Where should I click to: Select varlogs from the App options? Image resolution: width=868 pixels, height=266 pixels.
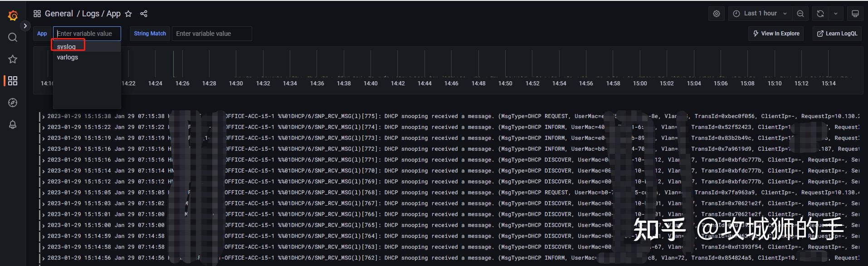(x=68, y=57)
